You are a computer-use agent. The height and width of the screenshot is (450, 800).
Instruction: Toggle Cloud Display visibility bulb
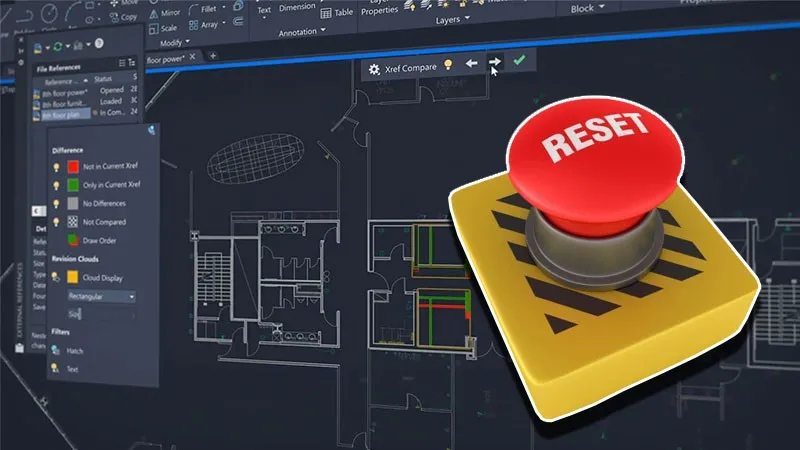[x=56, y=277]
